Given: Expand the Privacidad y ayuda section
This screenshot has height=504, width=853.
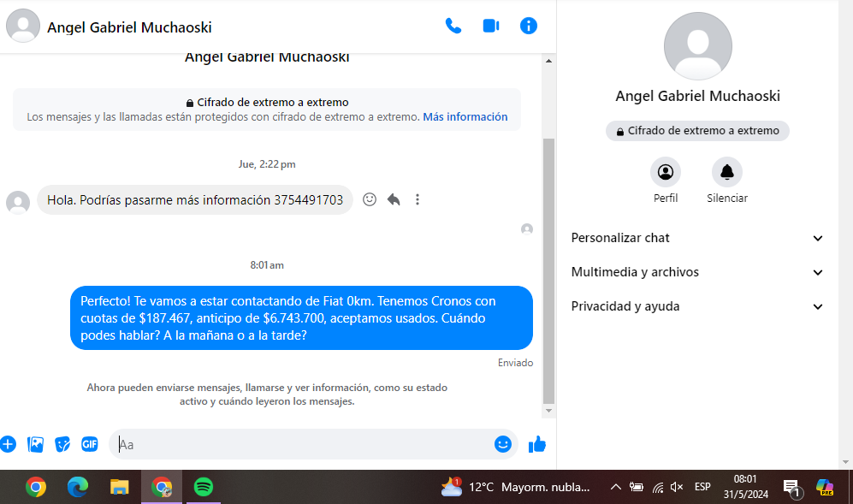Looking at the screenshot, I should point(697,306).
